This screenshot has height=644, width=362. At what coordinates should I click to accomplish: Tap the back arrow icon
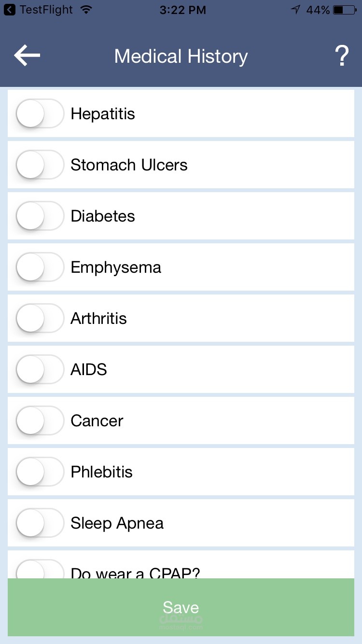click(x=27, y=56)
